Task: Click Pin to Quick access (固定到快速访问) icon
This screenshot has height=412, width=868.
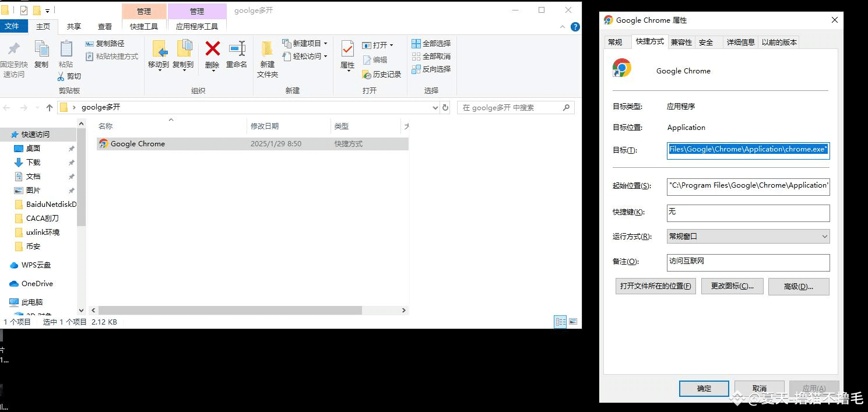Action: [13, 49]
